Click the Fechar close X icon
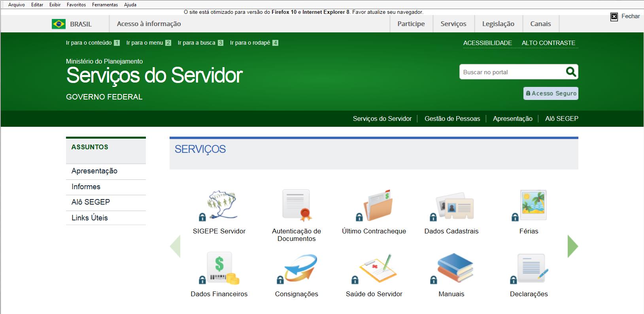The image size is (644, 314). click(614, 17)
